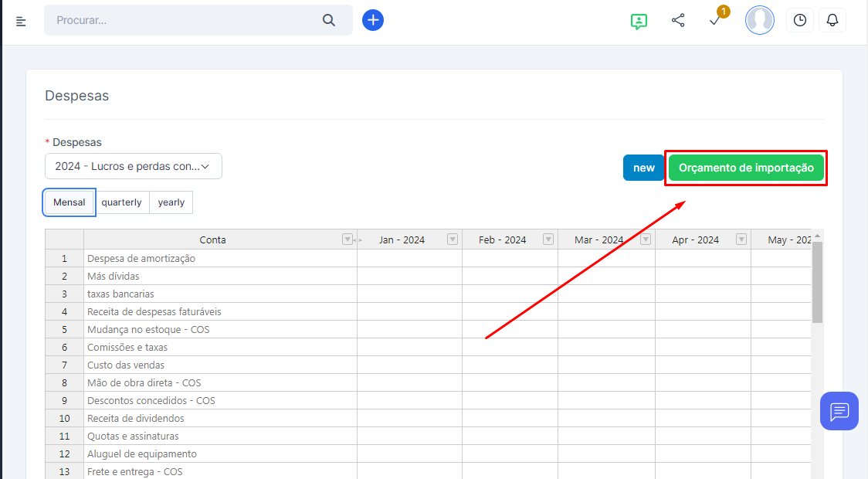Open the notifications bell icon
Image resolution: width=868 pixels, height=479 pixels.
click(832, 20)
